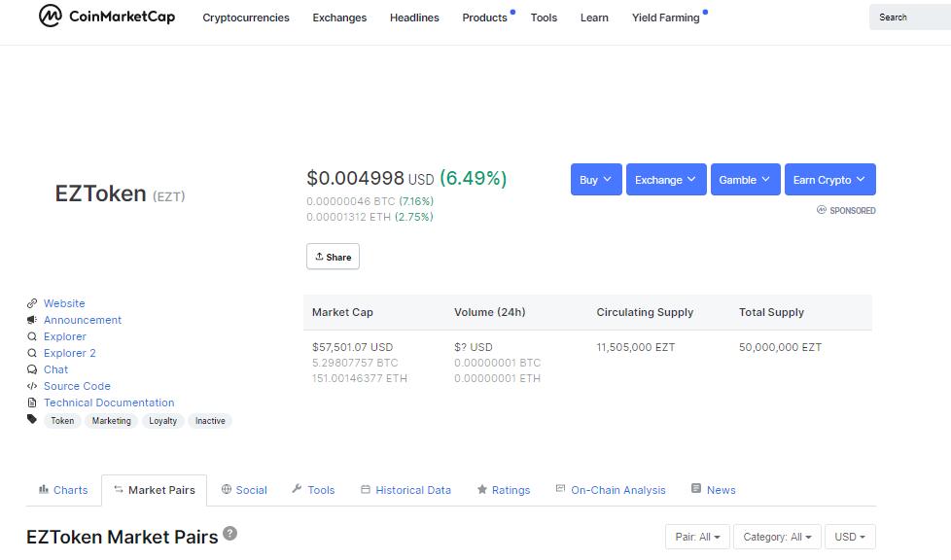Expand the Earn Crypto dropdown

tap(829, 180)
